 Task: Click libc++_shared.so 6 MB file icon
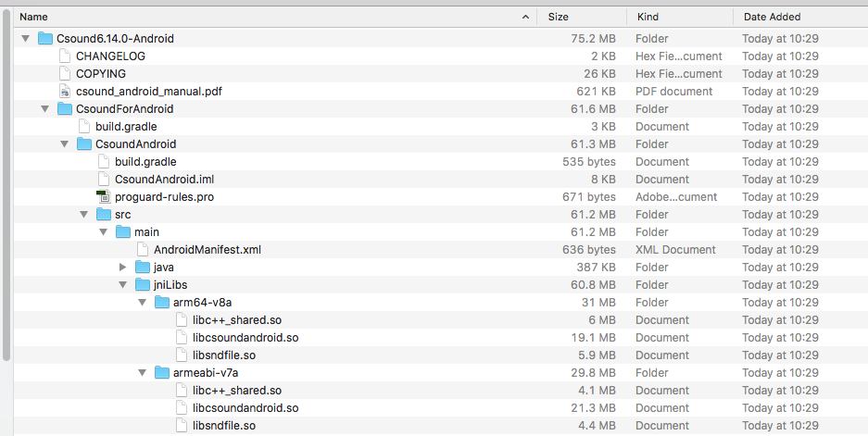coord(181,319)
